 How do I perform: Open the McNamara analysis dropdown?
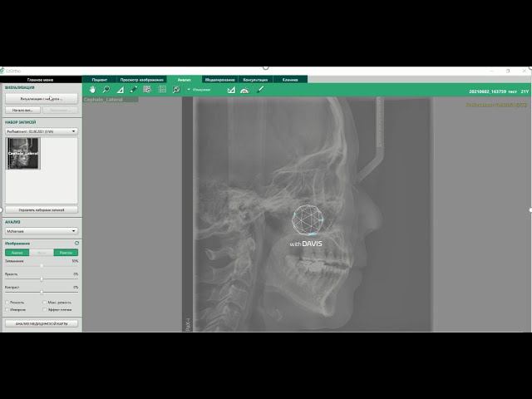pyautogui.click(x=42, y=231)
